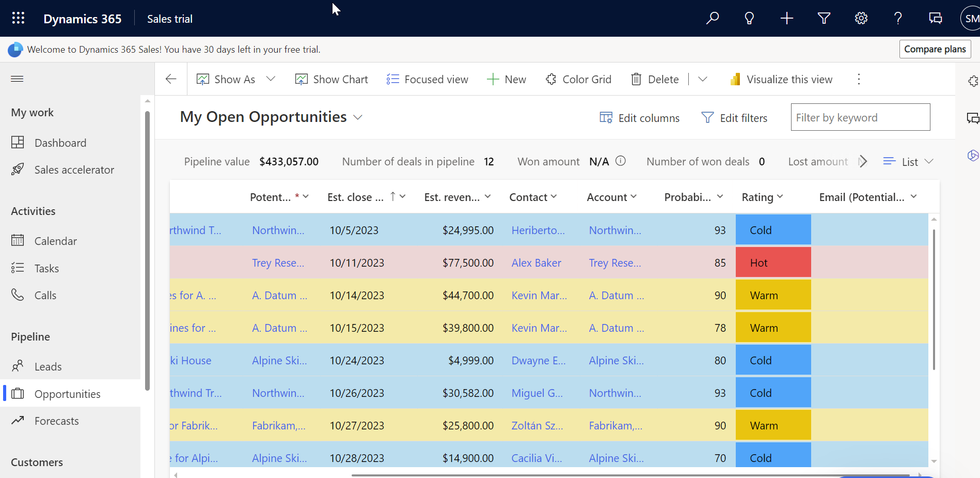Click the Filter by keyword field

click(860, 117)
